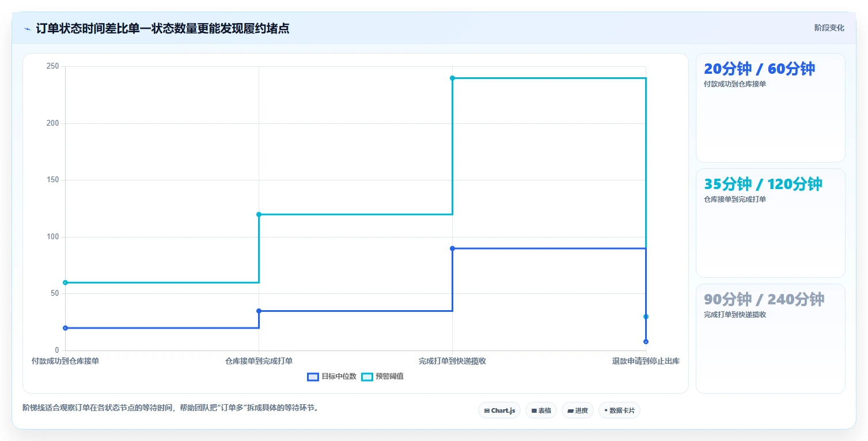
Task: Click card caption 完成打单到快递揽收
Action: tap(735, 315)
